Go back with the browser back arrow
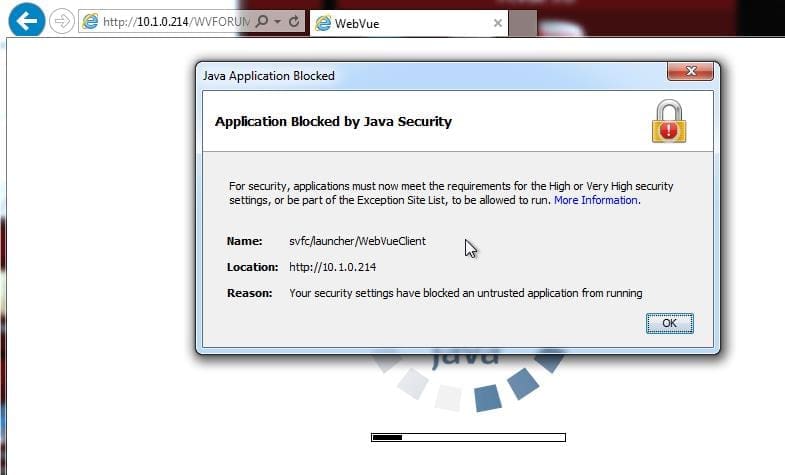785x475 pixels. tap(26, 20)
